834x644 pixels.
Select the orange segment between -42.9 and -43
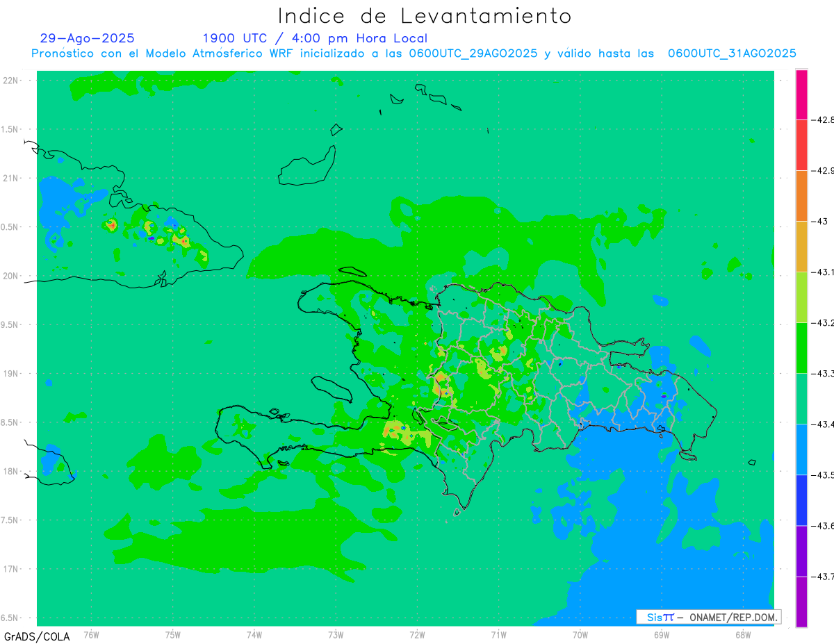(801, 196)
